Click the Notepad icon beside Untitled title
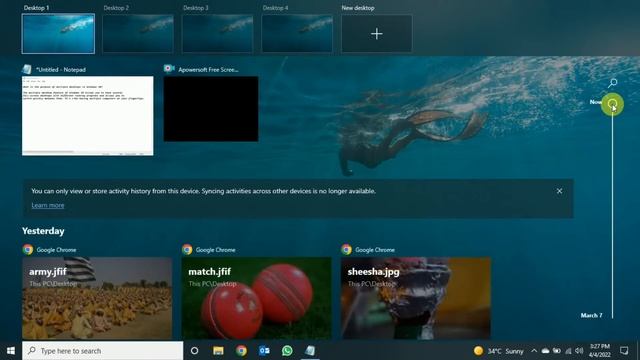The height and width of the screenshot is (360, 640). coord(27,69)
